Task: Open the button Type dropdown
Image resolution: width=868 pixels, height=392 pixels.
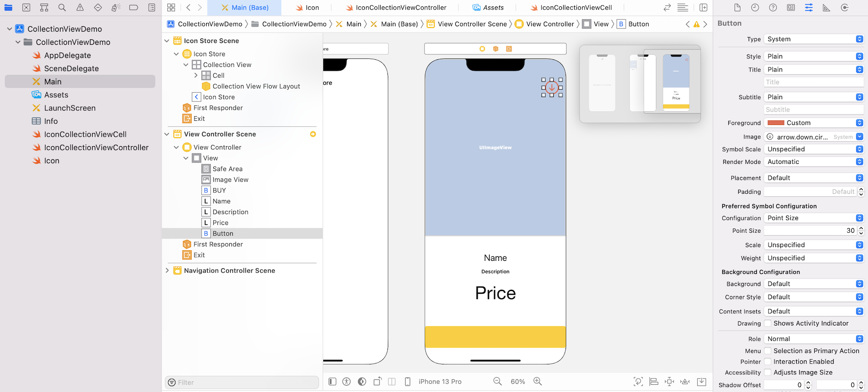Action: (813, 39)
